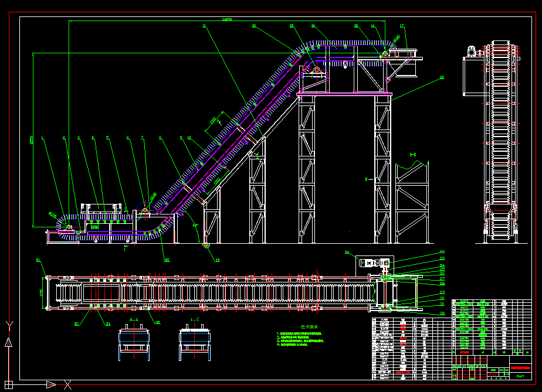Image resolution: width=542 pixels, height=392 pixels.
Task: Click the UCS Y-axis arrow icon
Action: point(9,342)
